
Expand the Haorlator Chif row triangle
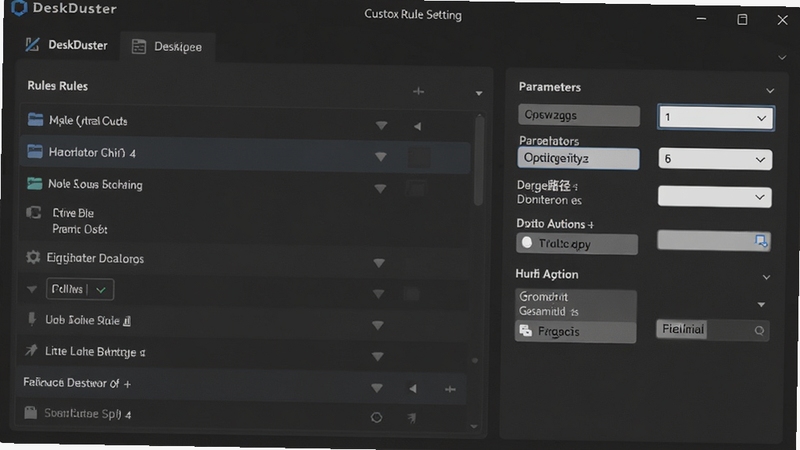[x=381, y=157]
